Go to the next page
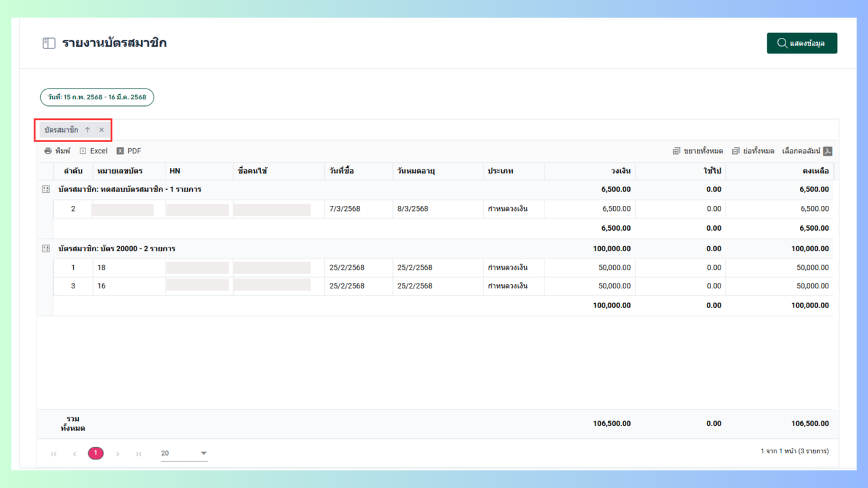 tap(118, 454)
